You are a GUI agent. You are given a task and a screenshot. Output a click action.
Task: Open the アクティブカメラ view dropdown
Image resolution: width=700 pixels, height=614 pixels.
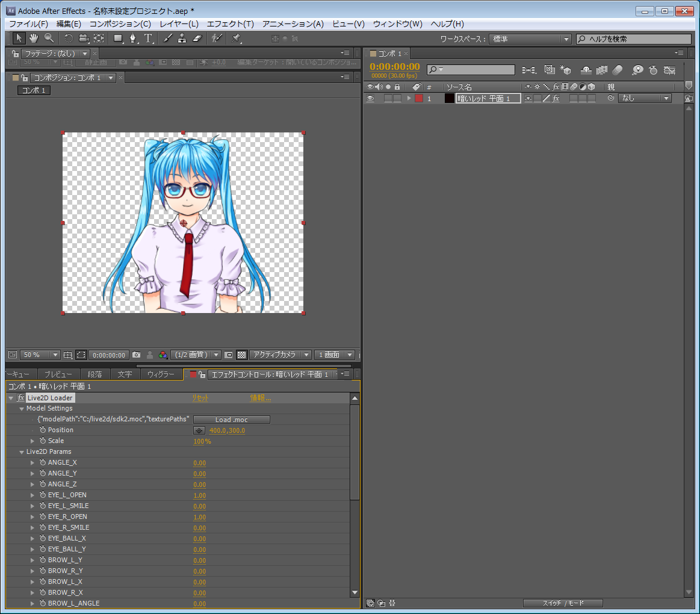tap(280, 355)
